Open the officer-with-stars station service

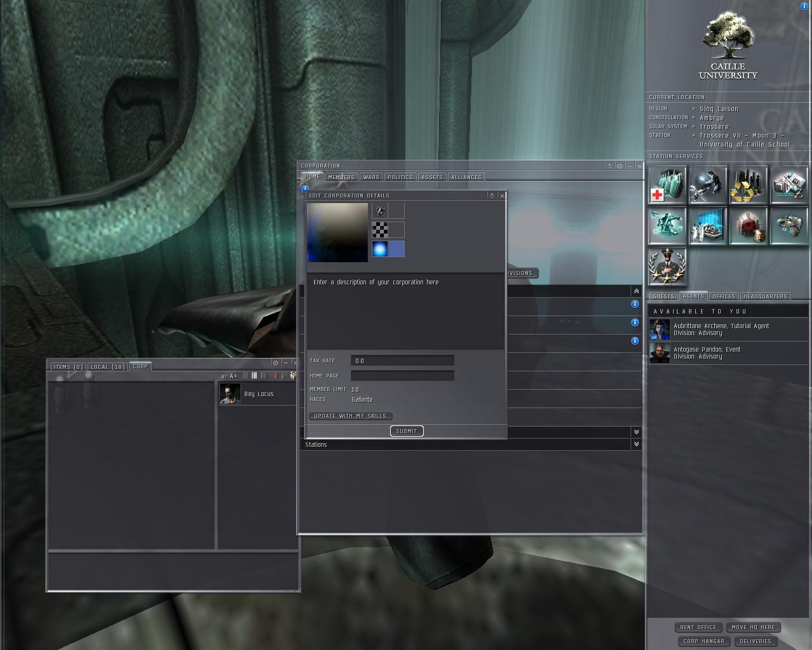click(x=667, y=267)
